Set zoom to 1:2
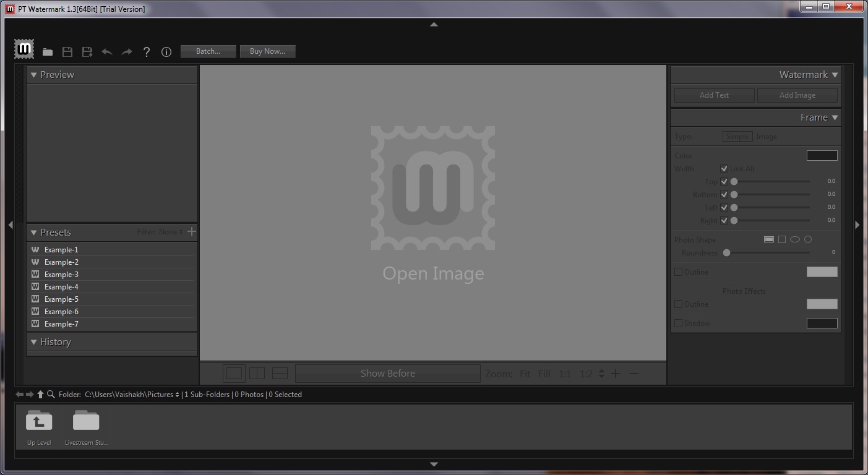This screenshot has height=475, width=868. [586, 374]
